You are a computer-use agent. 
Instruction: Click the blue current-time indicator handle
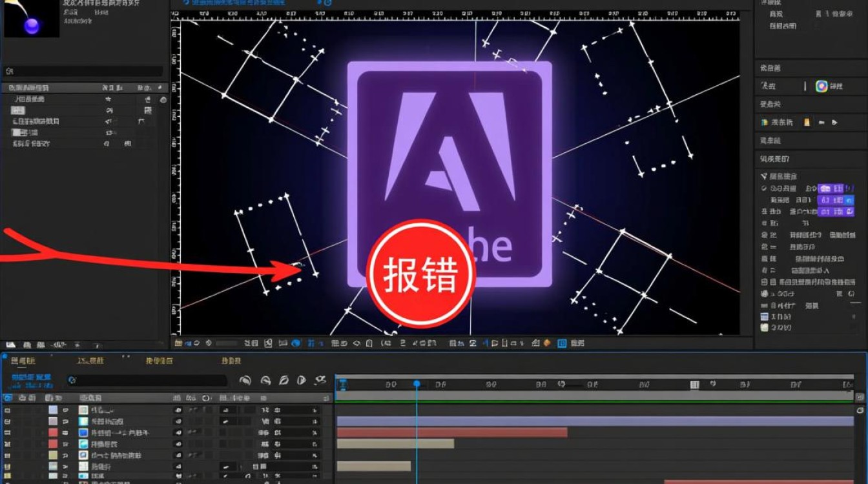coord(417,384)
